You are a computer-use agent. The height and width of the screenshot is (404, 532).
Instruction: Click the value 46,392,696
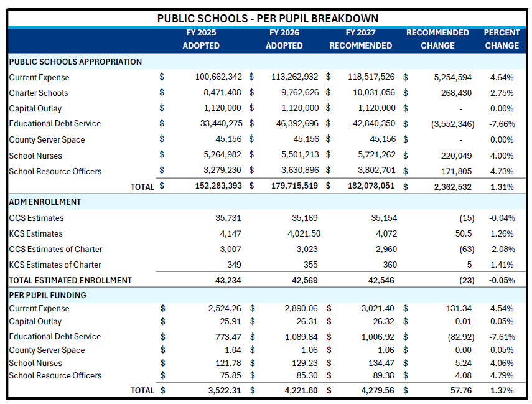(297, 124)
